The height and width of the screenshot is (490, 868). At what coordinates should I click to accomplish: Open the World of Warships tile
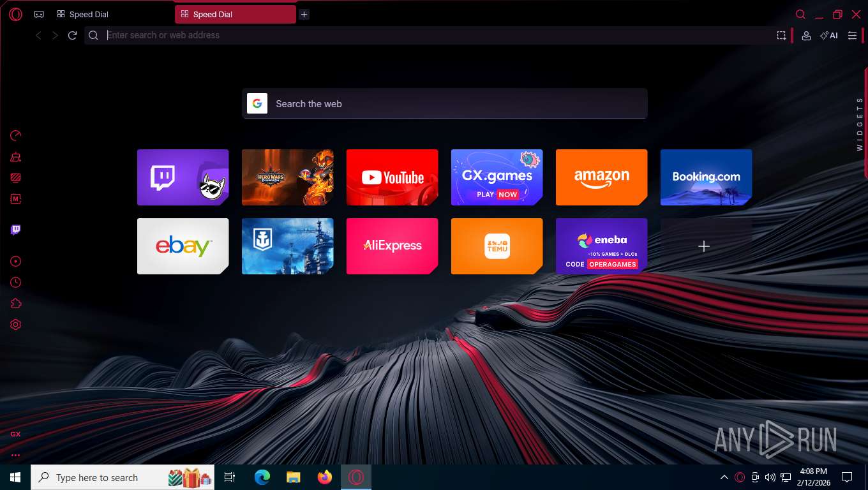[287, 246]
